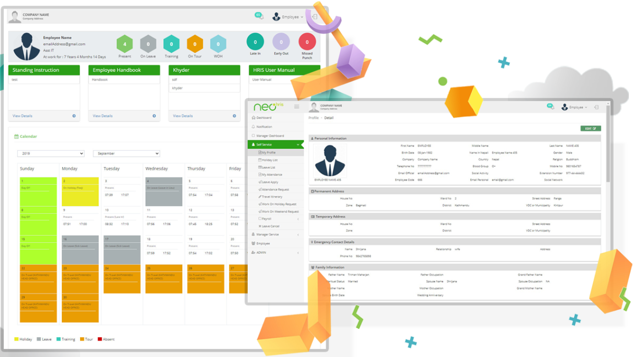Toggle the hamburger menu beside Neo HRIS logo
Viewport: 644px width, 357px height.
click(296, 107)
